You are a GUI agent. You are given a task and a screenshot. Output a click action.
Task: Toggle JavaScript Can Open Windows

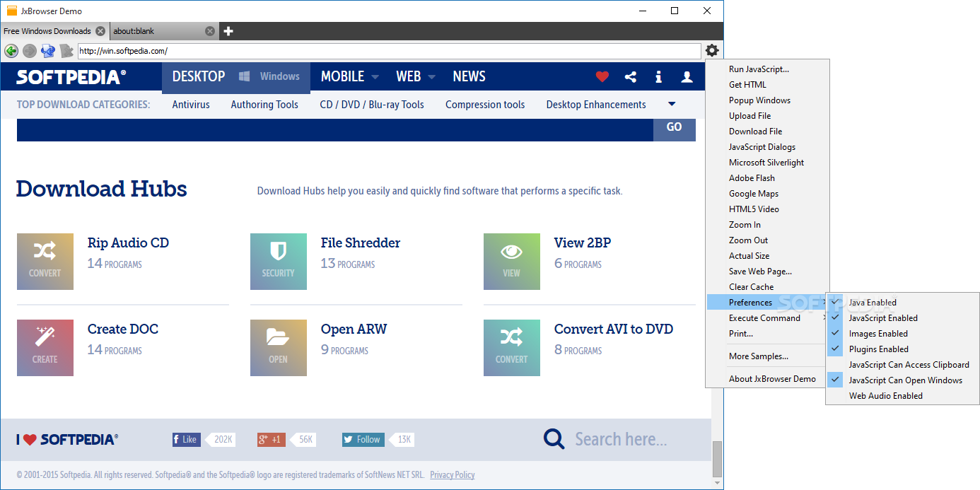[x=903, y=380]
